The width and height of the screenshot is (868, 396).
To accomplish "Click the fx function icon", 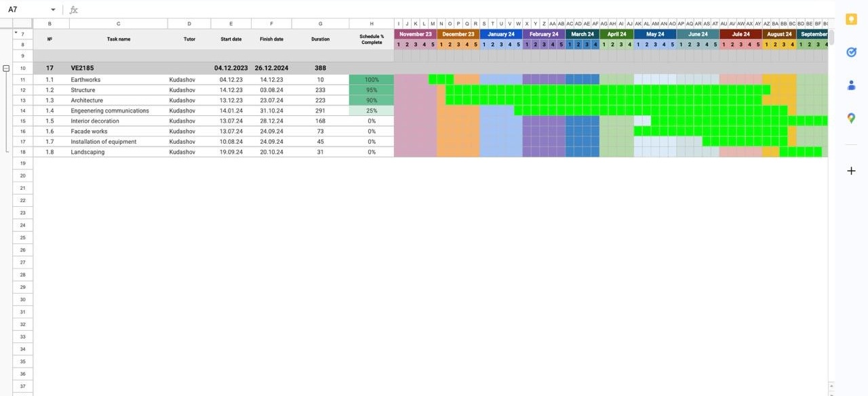I will [73, 10].
